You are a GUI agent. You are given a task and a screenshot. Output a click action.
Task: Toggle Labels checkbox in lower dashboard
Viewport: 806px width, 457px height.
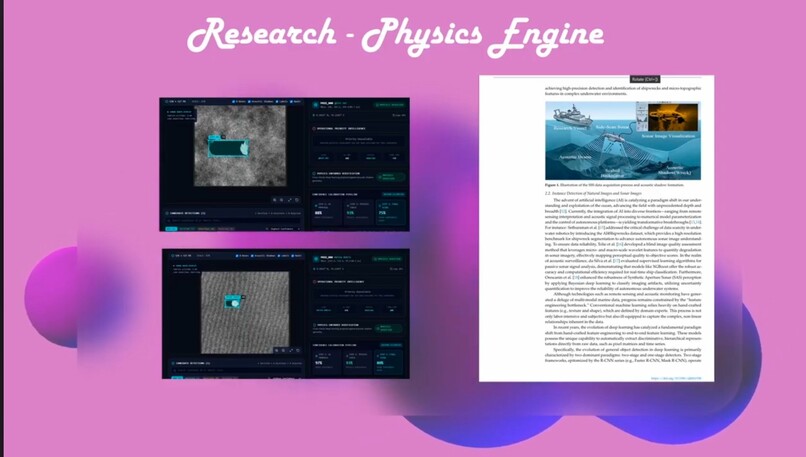click(x=279, y=255)
